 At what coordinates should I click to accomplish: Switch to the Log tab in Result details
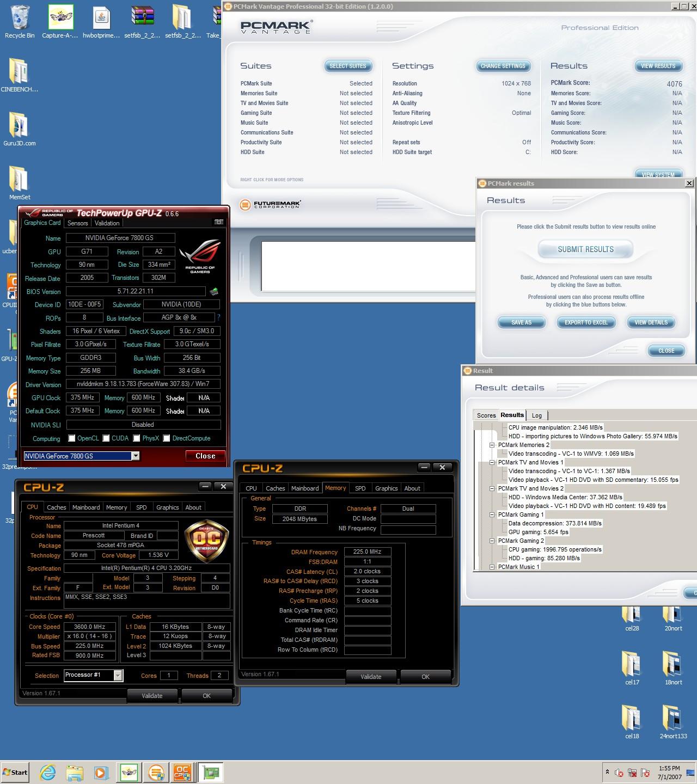coord(537,415)
